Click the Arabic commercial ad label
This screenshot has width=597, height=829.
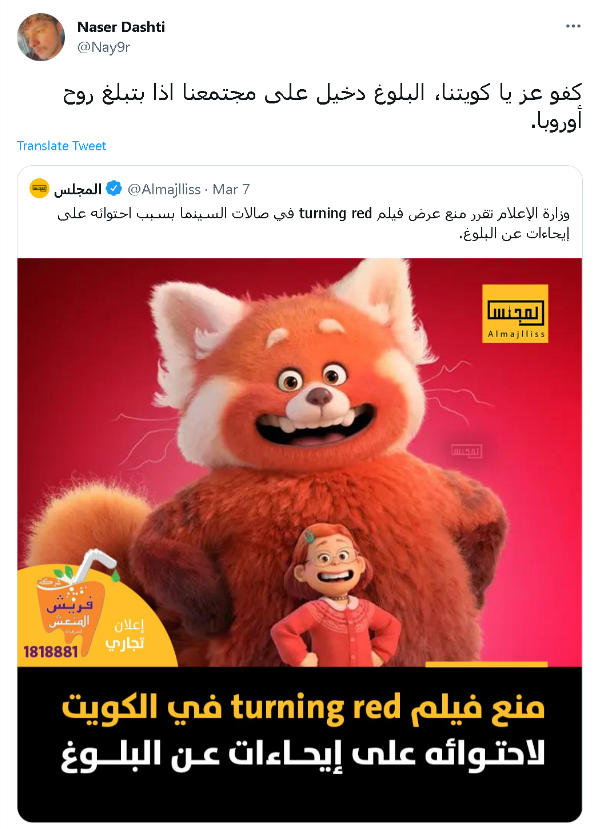point(126,634)
